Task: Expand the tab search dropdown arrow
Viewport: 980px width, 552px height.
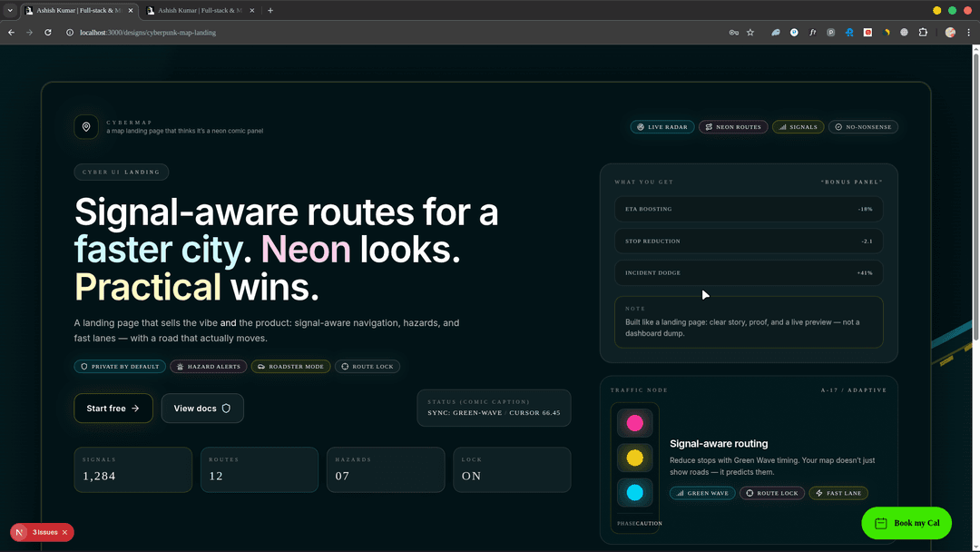Action: [x=9, y=10]
